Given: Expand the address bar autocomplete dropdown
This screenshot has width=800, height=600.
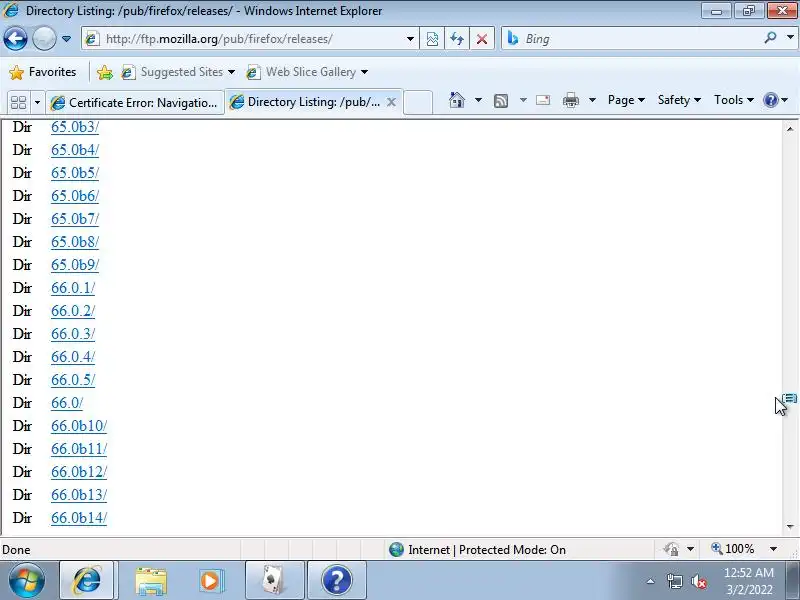Looking at the screenshot, I should (x=410, y=39).
